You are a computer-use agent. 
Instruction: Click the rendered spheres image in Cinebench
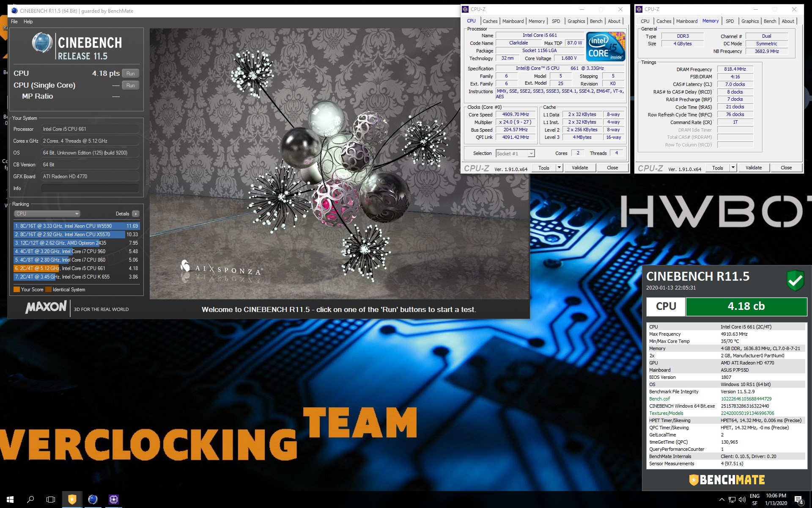[x=339, y=164]
